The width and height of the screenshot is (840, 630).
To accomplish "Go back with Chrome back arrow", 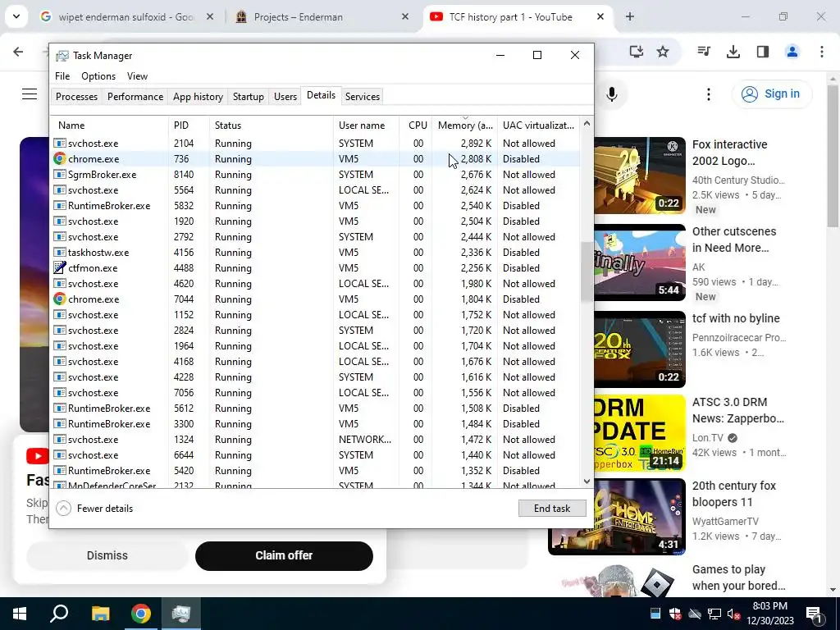I will [18, 52].
